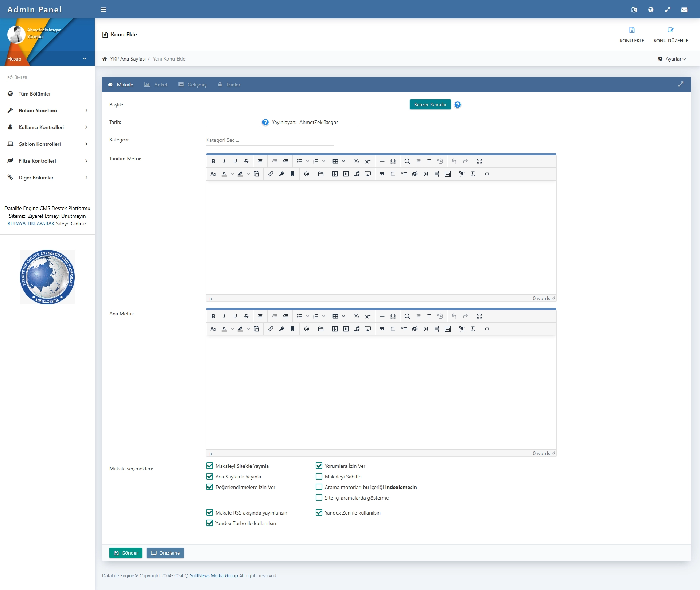Insert link in Tanıtım Metni editor
700x590 pixels.
pos(271,174)
